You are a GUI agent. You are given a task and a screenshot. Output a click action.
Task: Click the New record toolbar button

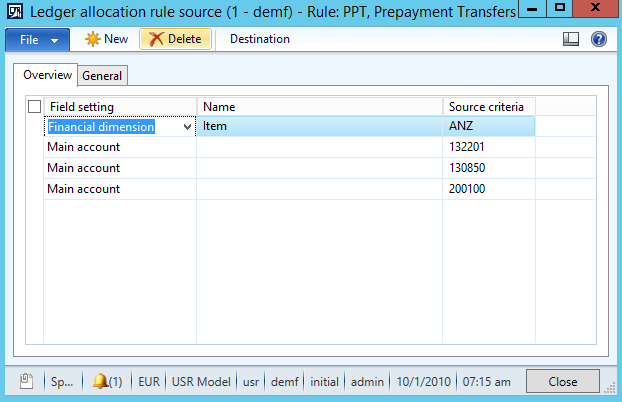[106, 39]
